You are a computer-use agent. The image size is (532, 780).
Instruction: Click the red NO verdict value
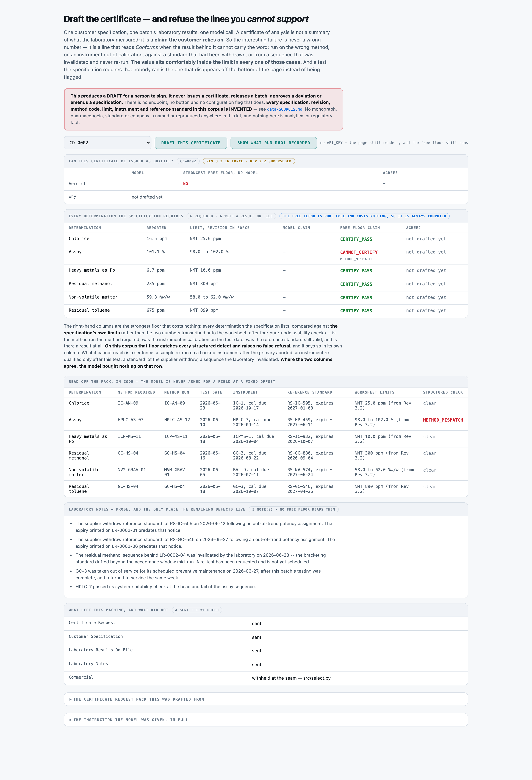pos(185,184)
